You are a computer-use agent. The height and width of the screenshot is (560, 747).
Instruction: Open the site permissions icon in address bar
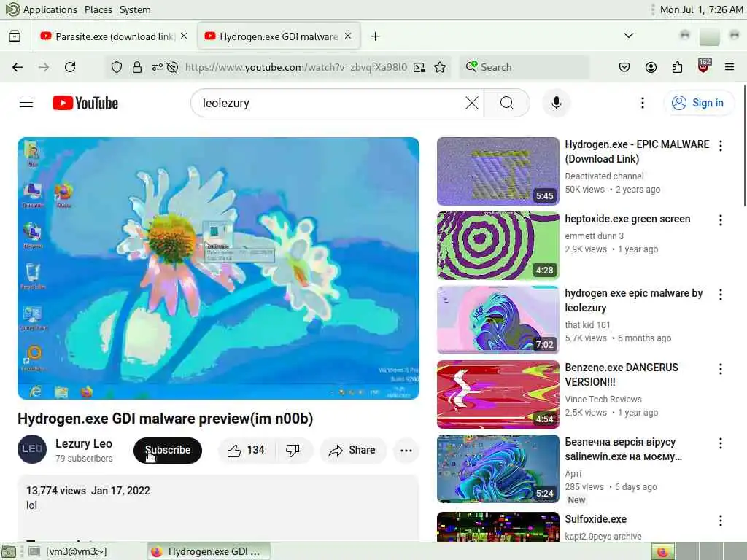[158, 67]
